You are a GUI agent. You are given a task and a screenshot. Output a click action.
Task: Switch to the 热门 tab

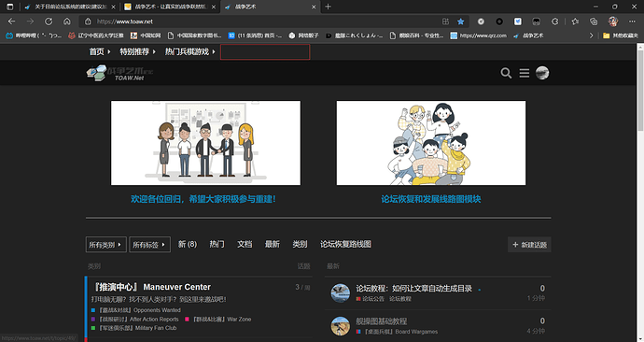[x=217, y=244]
